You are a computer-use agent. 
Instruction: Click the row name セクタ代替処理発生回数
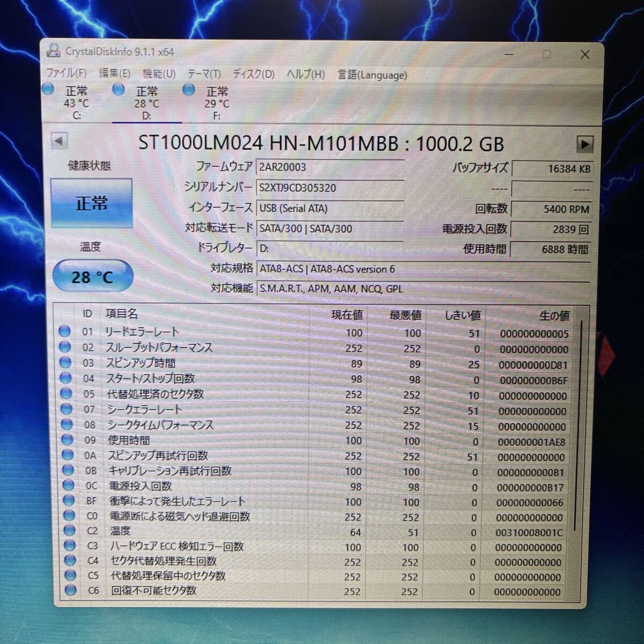coord(163,561)
